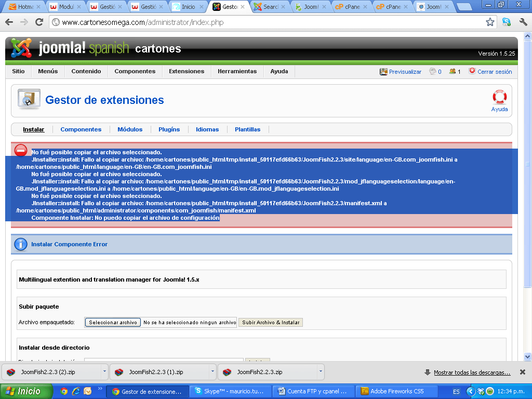The height and width of the screenshot is (399, 532).
Task: Click Mostrar todas las descargas link
Action: 472,373
